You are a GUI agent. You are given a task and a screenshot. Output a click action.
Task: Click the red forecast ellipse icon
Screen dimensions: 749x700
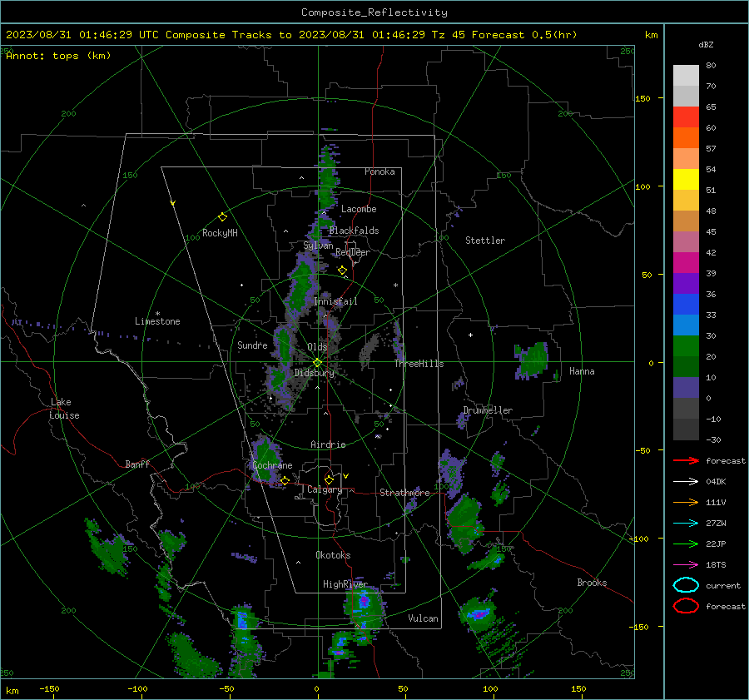point(686,606)
